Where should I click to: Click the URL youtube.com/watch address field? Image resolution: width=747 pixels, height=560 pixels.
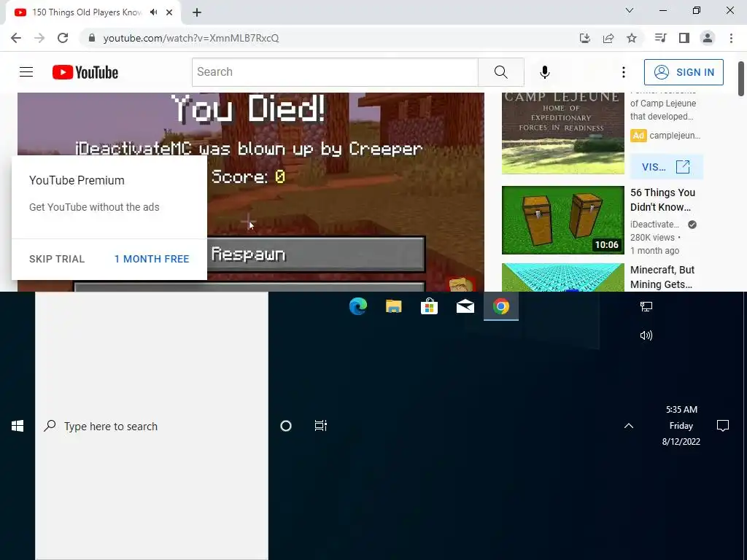click(191, 38)
